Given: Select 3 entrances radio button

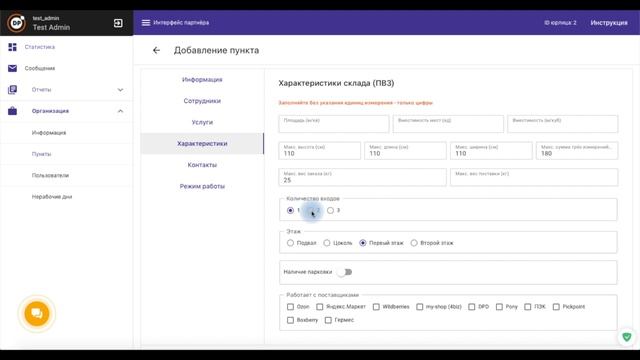Looking at the screenshot, I should click(x=330, y=210).
